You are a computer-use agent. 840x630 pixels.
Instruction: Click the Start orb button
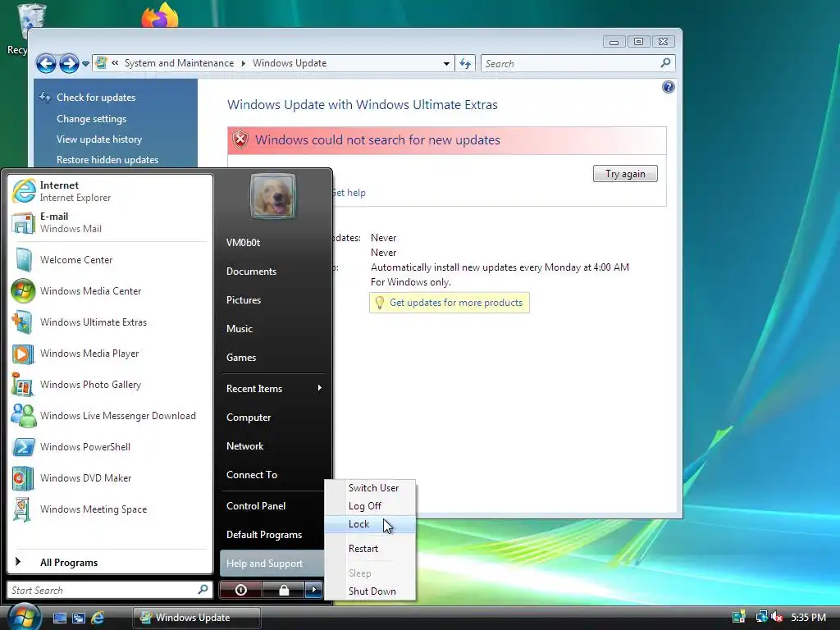23,617
